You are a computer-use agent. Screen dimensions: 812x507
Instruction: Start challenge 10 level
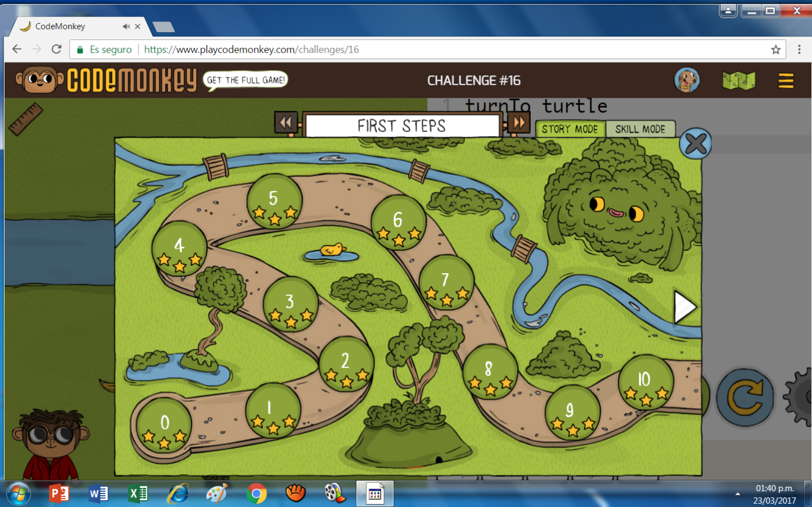(x=646, y=382)
